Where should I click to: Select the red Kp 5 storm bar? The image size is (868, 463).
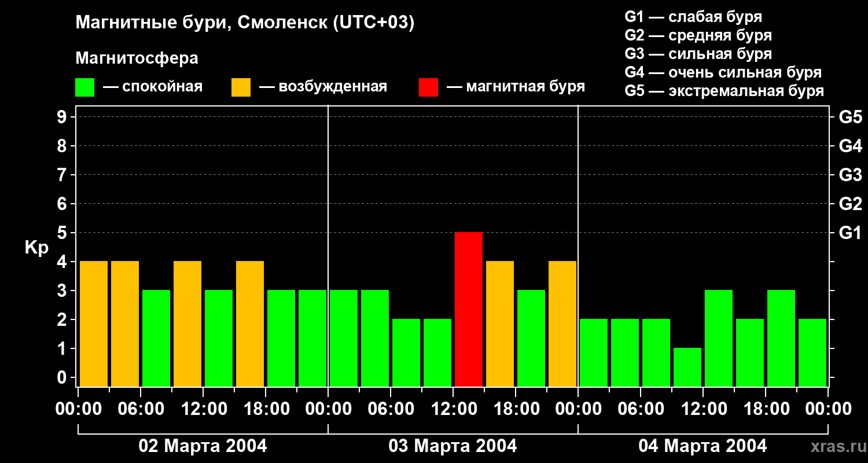(469, 309)
